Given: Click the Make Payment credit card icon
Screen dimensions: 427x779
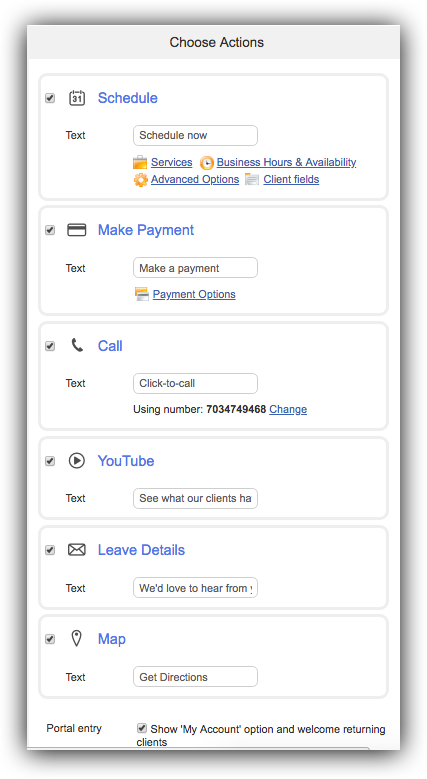Looking at the screenshot, I should [x=77, y=230].
